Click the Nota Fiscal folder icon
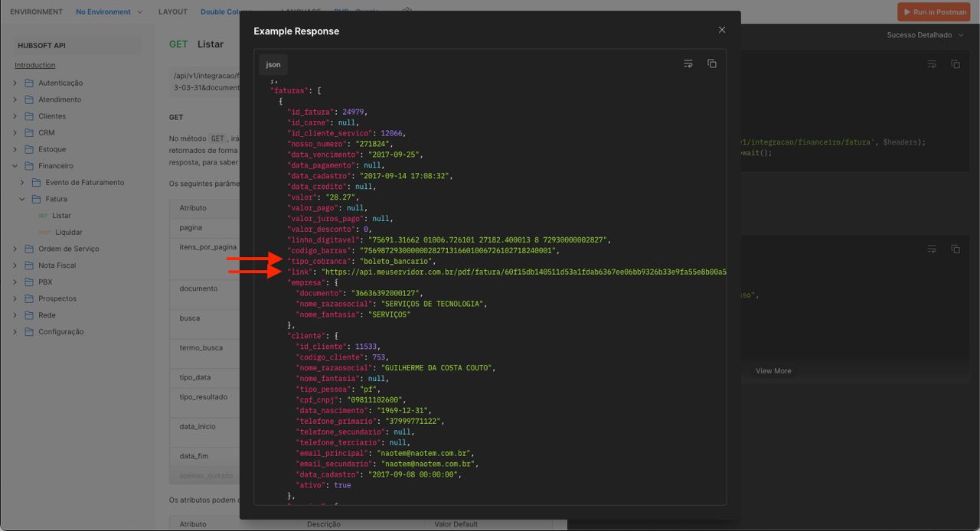Image resolution: width=980 pixels, height=531 pixels. tap(29, 265)
